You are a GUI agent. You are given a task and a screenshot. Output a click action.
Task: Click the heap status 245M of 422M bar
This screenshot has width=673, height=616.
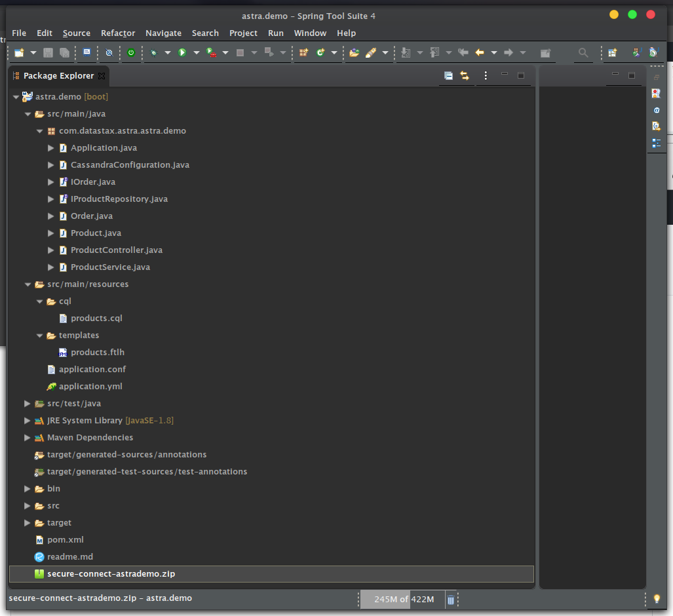[402, 599]
